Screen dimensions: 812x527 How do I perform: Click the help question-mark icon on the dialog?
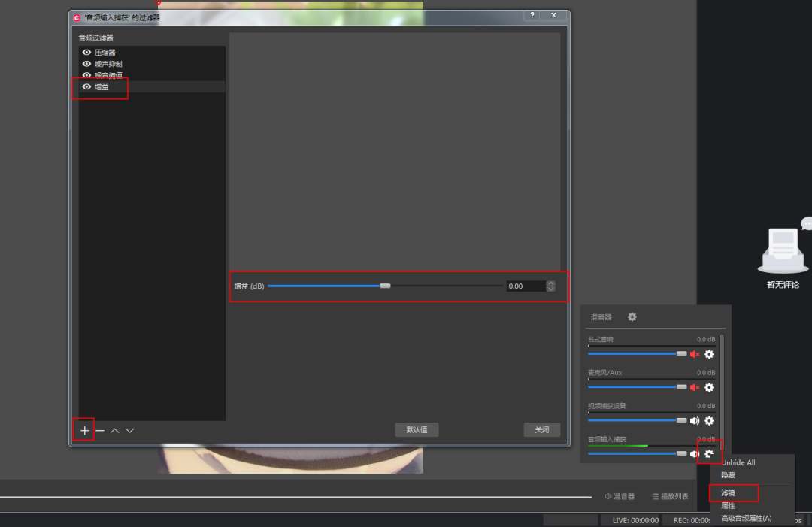pyautogui.click(x=532, y=14)
